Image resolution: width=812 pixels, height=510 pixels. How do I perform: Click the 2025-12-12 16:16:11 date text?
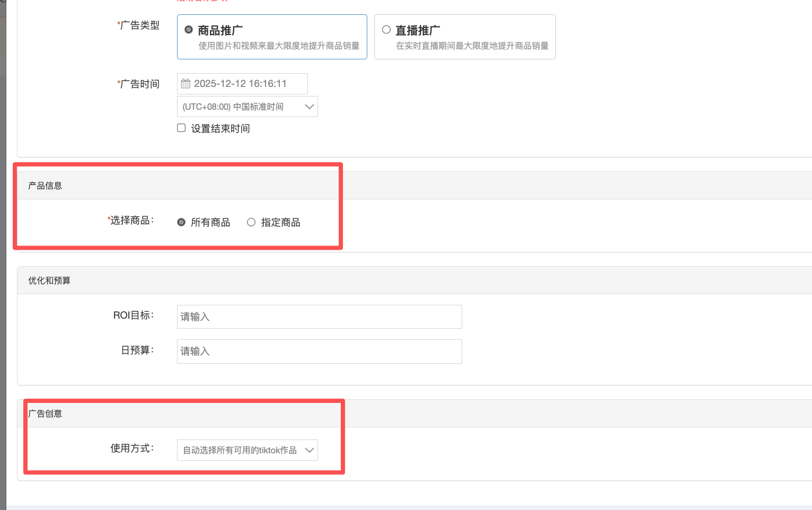[x=240, y=84]
